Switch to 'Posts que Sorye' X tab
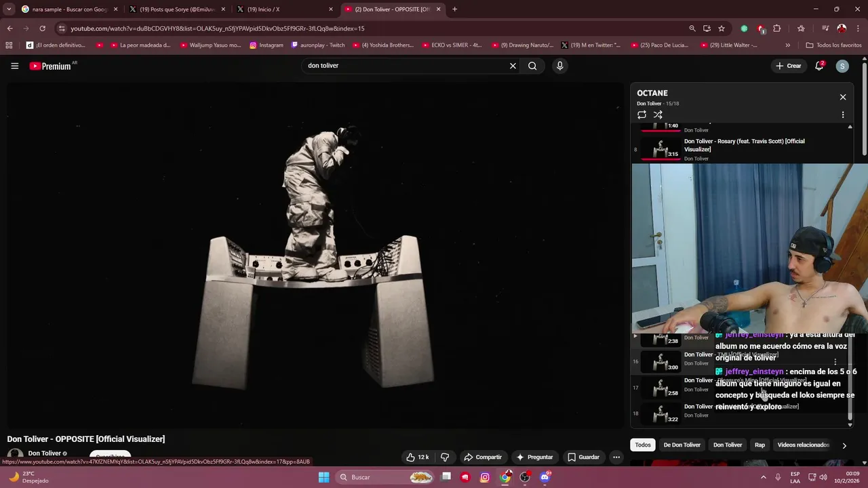Screen dimensions: 868x488 point(177,9)
